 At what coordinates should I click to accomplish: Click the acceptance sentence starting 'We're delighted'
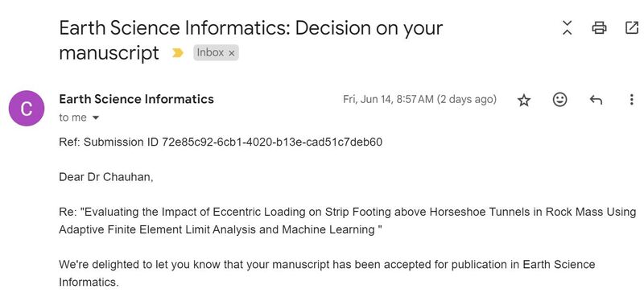click(327, 273)
